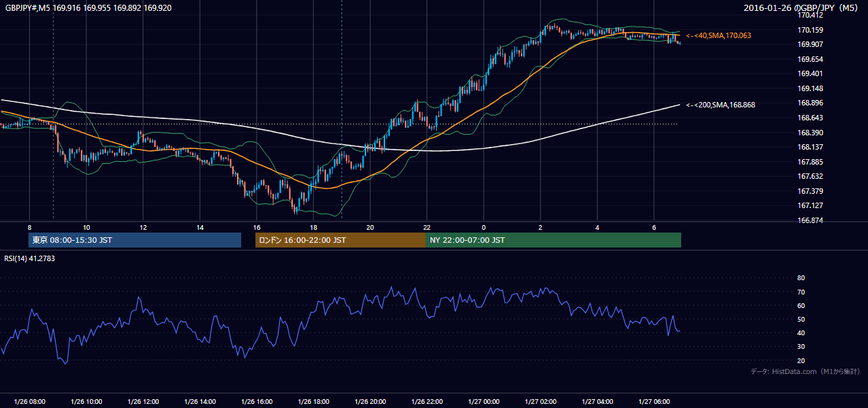The width and height of the screenshot is (868, 408).
Task: Click hour mark 20 below price chart
Action: pyautogui.click(x=370, y=227)
